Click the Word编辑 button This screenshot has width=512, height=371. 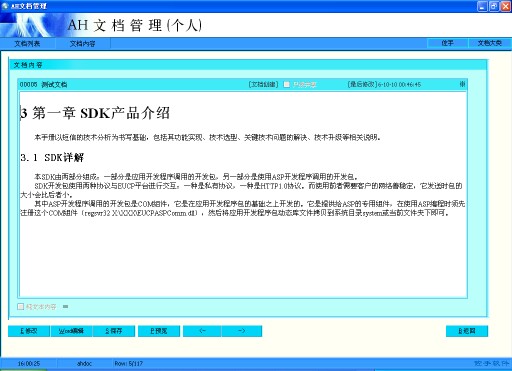(71, 331)
